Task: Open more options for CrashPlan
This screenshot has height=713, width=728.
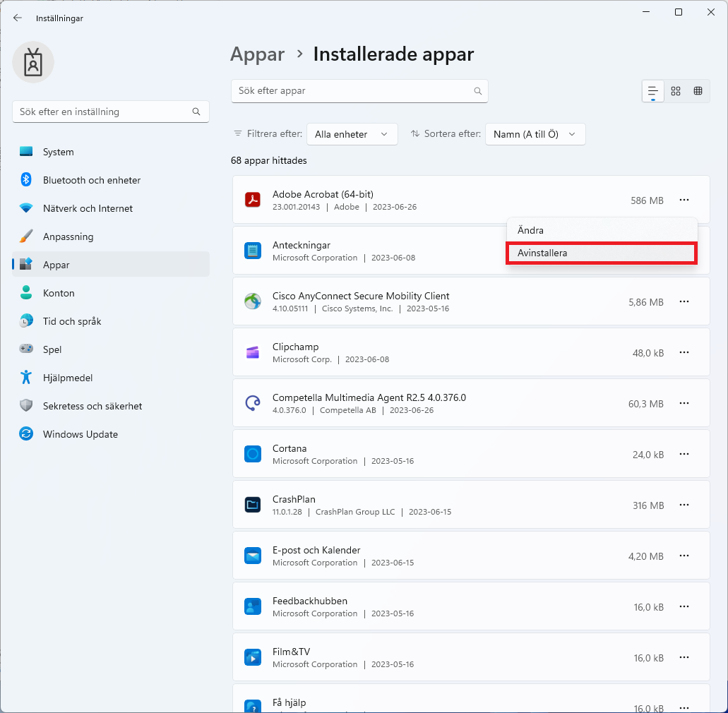Action: (x=684, y=505)
